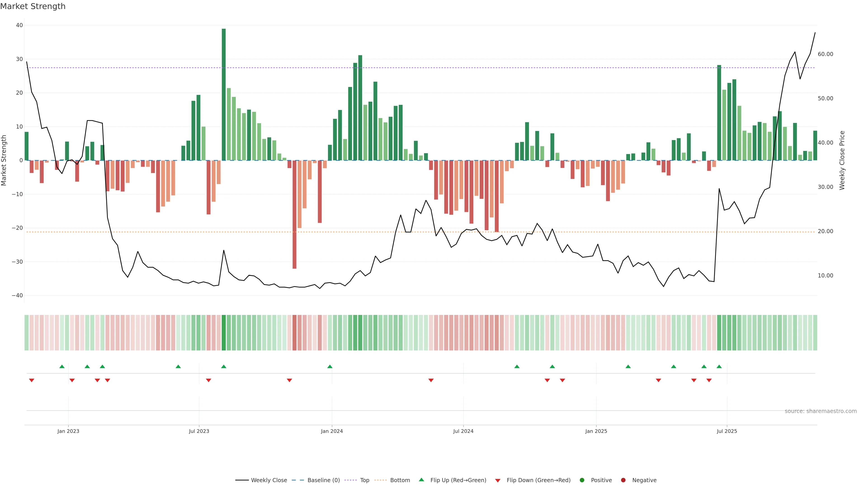This screenshot has height=488, width=868.
Task: Click the Positive green circle legend icon
Action: click(x=582, y=480)
